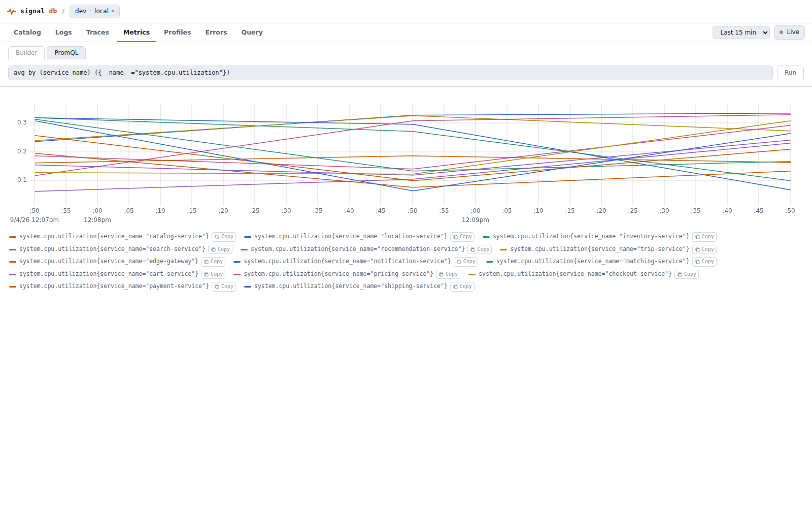Click the 0.2 y-axis value

[22, 151]
